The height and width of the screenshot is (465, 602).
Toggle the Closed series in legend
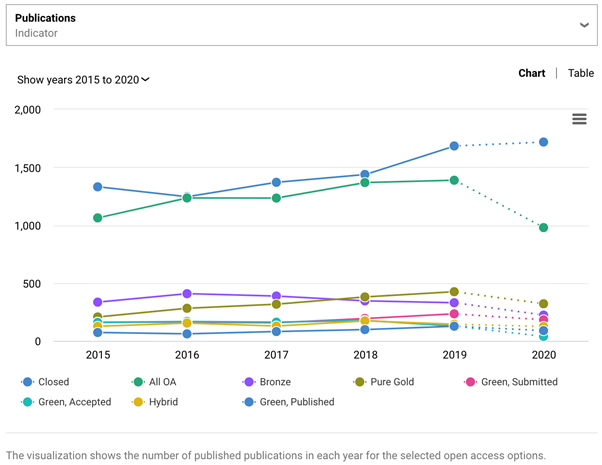48,382
